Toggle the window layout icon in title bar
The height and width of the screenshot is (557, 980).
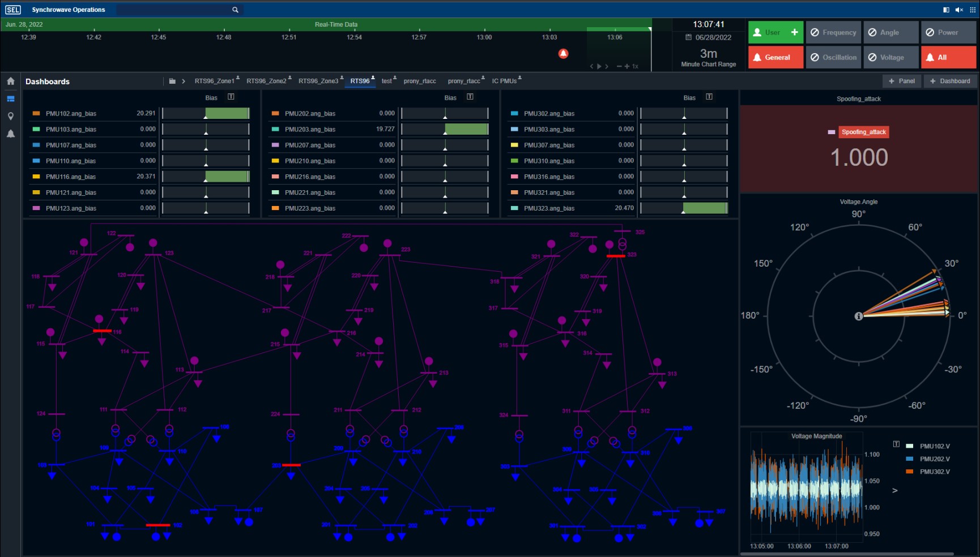(946, 10)
